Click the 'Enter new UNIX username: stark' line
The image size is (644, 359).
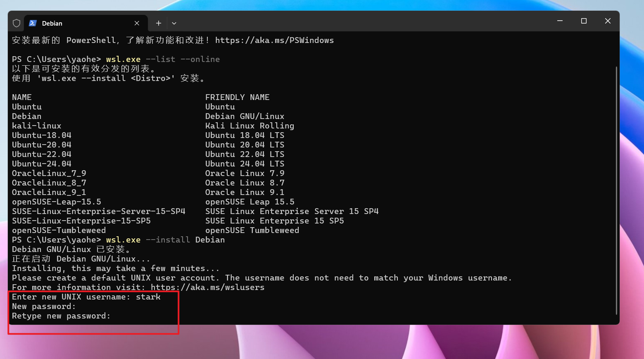coord(86,297)
